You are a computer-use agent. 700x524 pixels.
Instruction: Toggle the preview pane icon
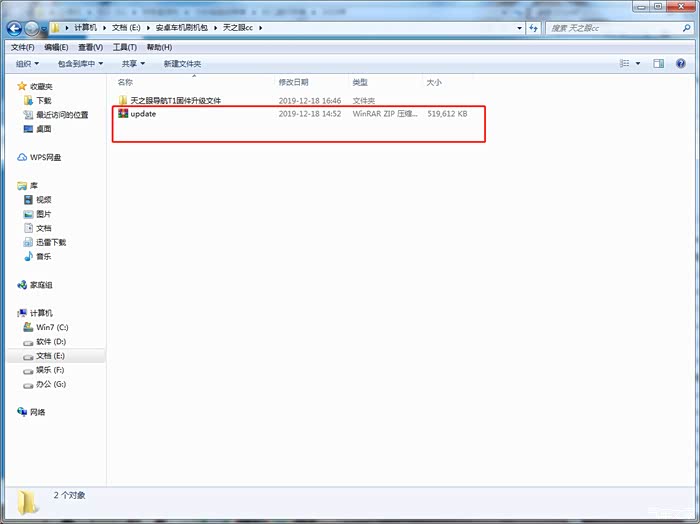click(x=658, y=63)
